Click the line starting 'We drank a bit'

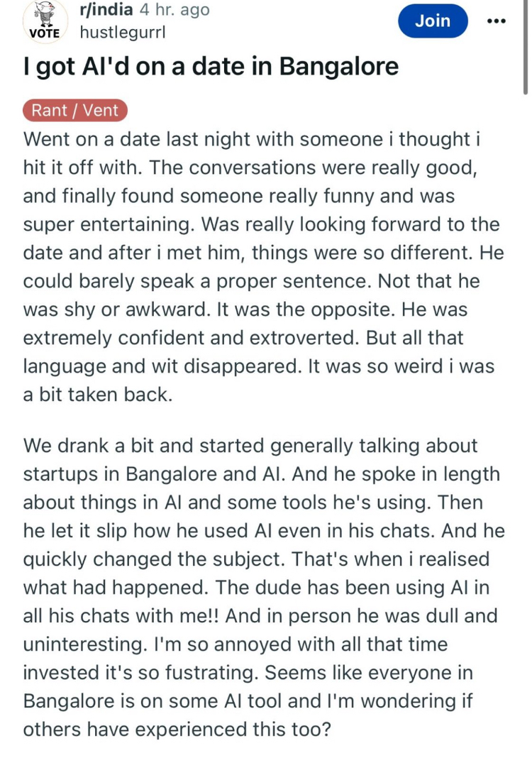(x=250, y=446)
